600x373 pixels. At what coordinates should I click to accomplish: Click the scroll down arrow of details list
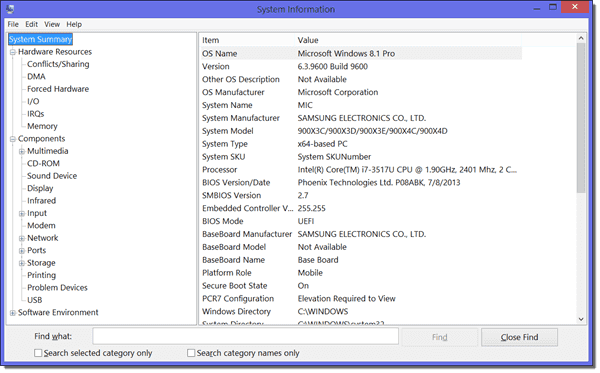[x=581, y=319]
